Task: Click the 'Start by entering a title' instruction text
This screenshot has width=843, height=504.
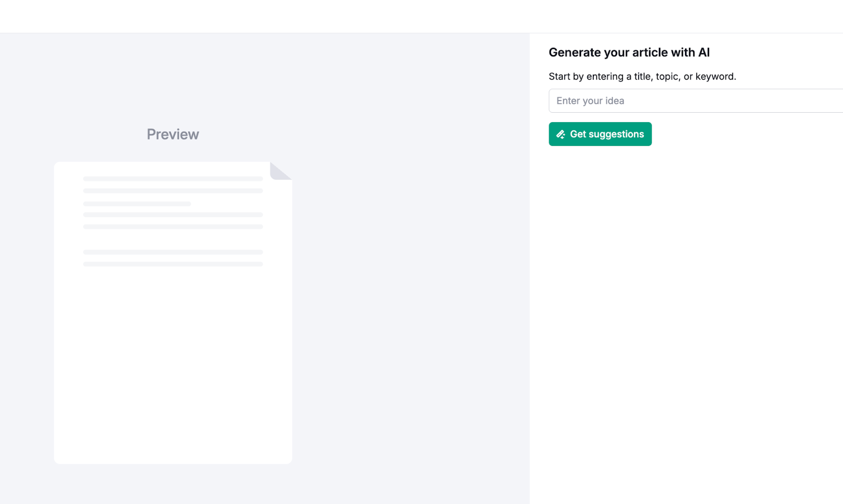Action: click(642, 76)
